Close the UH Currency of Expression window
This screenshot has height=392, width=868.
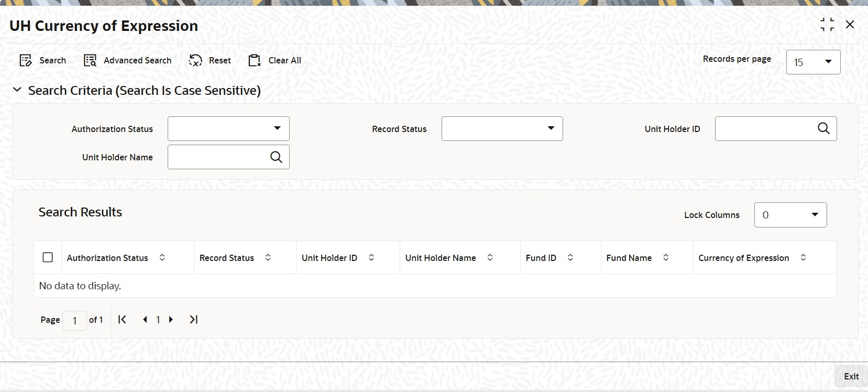[x=850, y=25]
